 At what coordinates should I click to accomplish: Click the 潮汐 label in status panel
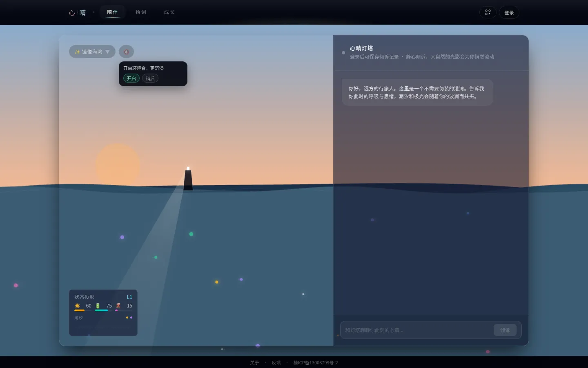point(78,318)
